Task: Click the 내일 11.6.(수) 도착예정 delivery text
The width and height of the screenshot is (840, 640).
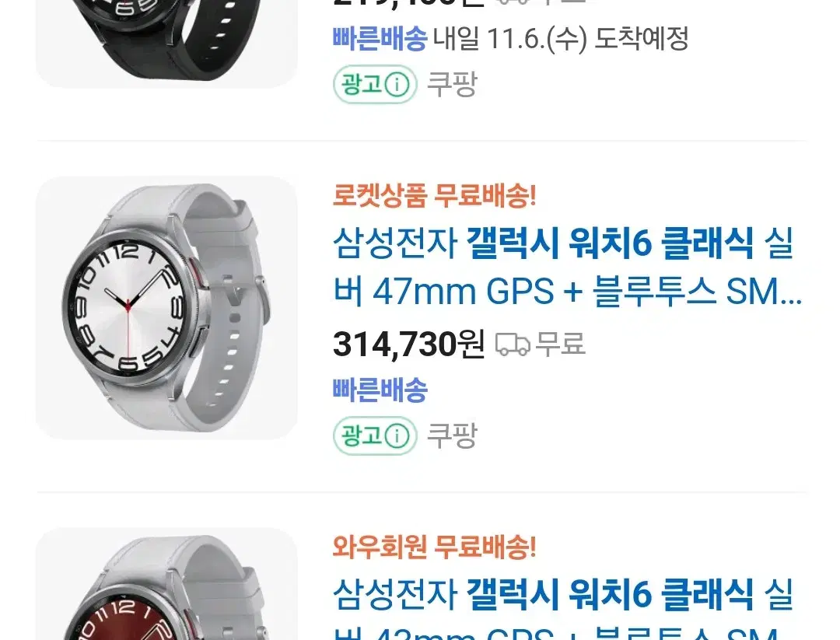Action: point(561,39)
